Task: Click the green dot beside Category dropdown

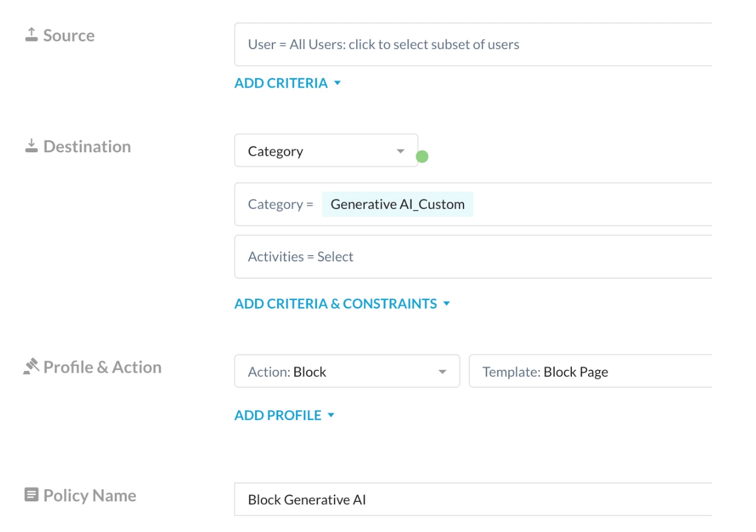Action: (422, 156)
